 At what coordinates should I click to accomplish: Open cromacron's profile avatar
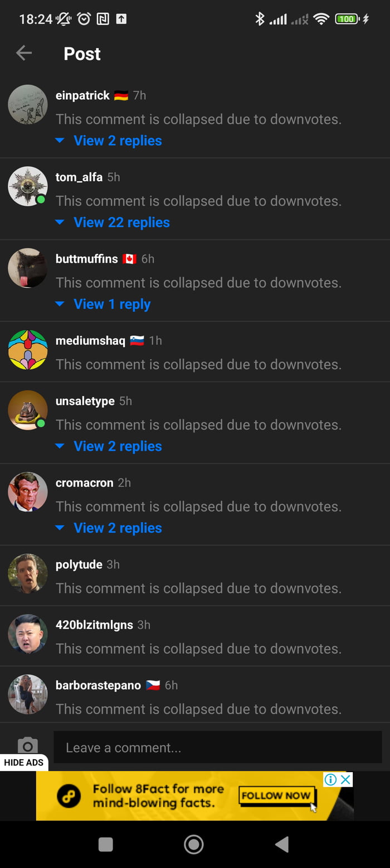pos(28,492)
